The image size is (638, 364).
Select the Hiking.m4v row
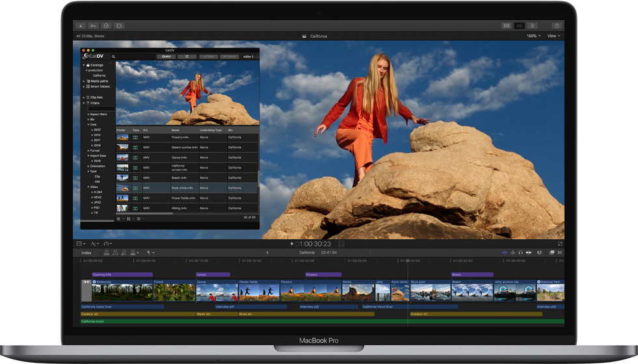pos(187,208)
